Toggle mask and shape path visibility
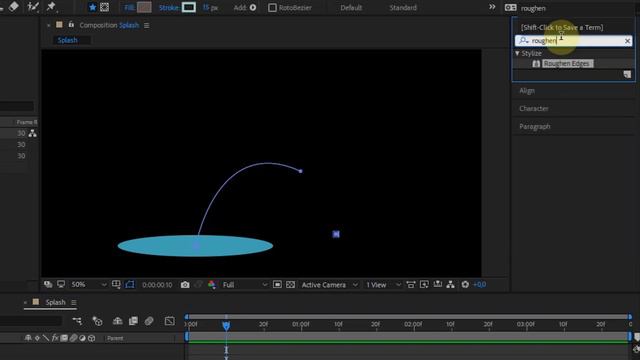Image resolution: width=640 pixels, height=360 pixels. point(130,284)
